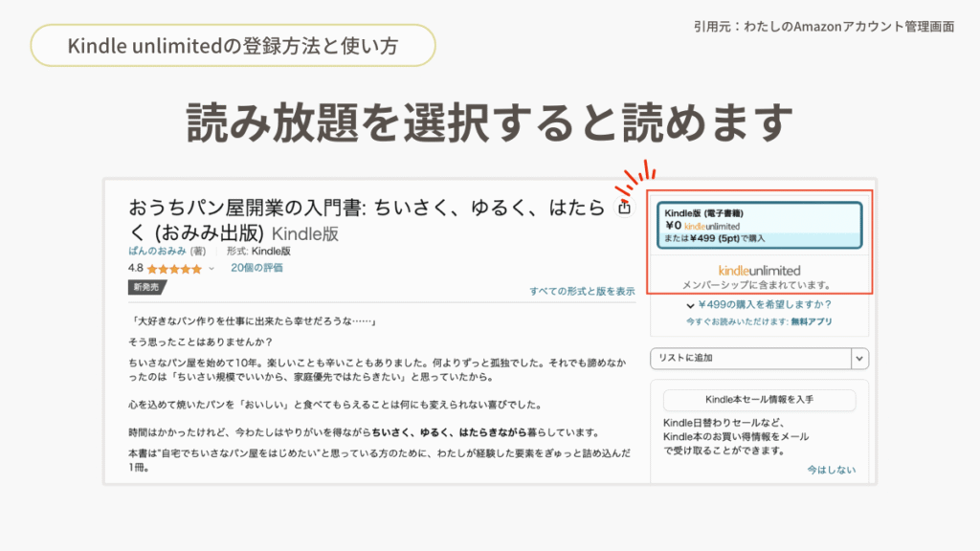Click the five-star rating display

point(174,269)
